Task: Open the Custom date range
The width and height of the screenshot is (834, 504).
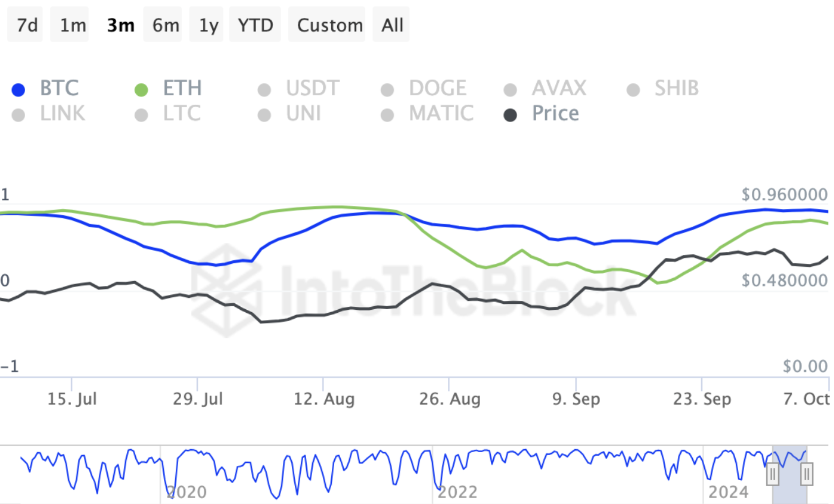Action: tap(330, 25)
